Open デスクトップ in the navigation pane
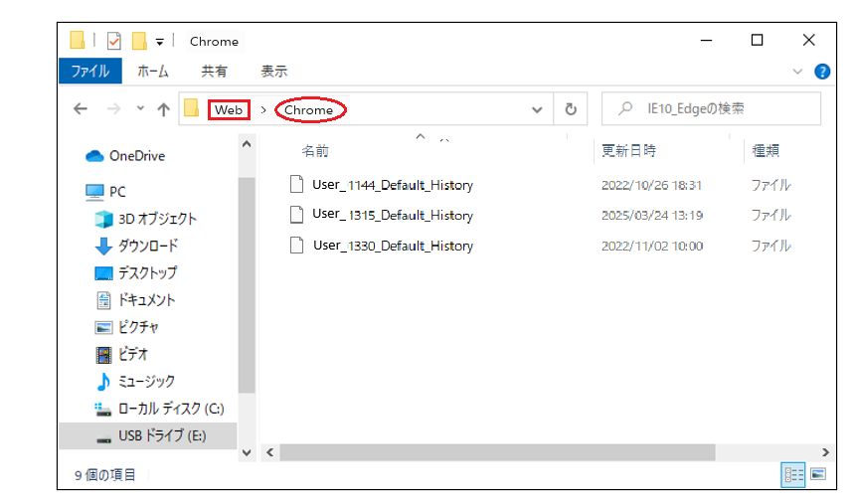Image resolution: width=855 pixels, height=504 pixels. point(136,272)
